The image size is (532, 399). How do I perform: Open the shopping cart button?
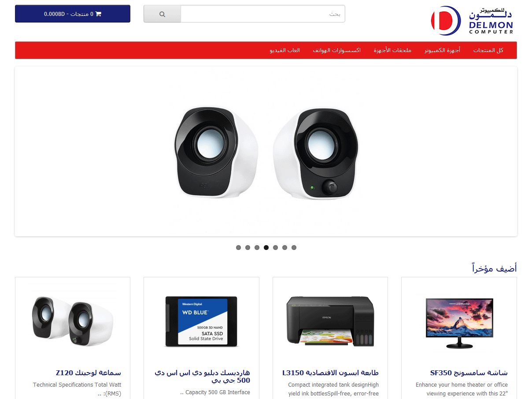[x=73, y=14]
